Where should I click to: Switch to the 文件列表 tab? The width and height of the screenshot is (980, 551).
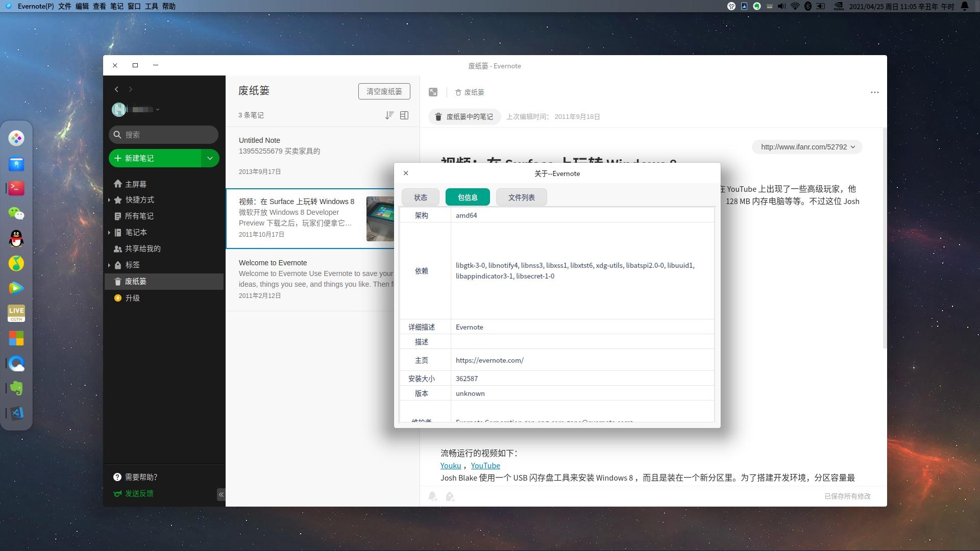tap(521, 197)
